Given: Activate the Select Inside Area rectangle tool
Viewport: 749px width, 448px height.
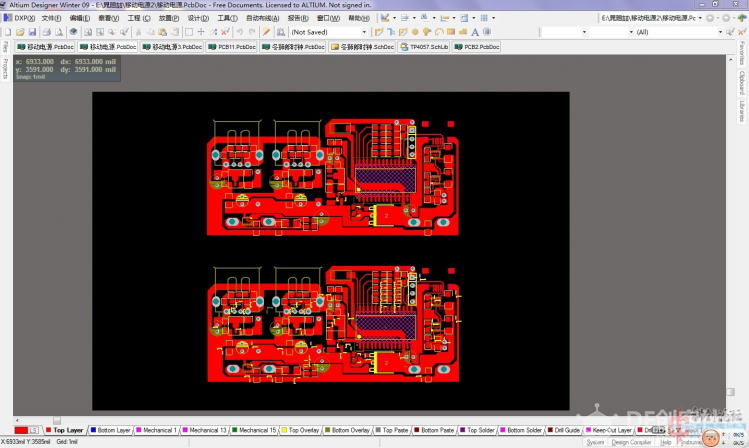Looking at the screenshot, I should click(189, 32).
